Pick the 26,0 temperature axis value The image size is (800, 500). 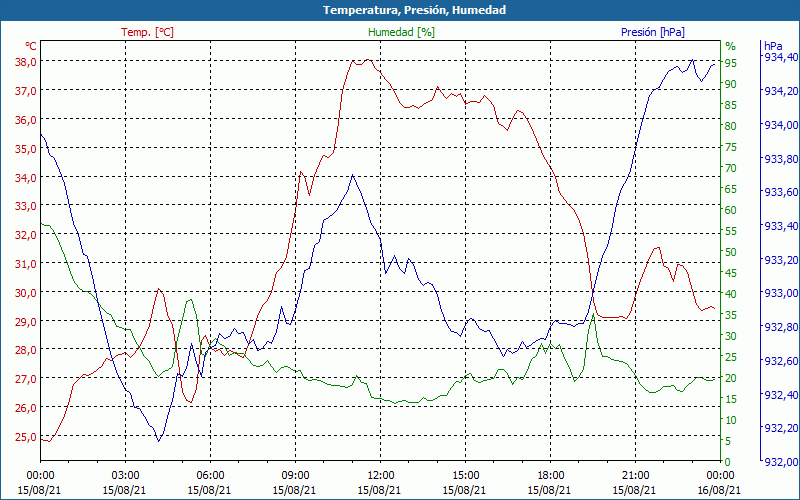26,408
